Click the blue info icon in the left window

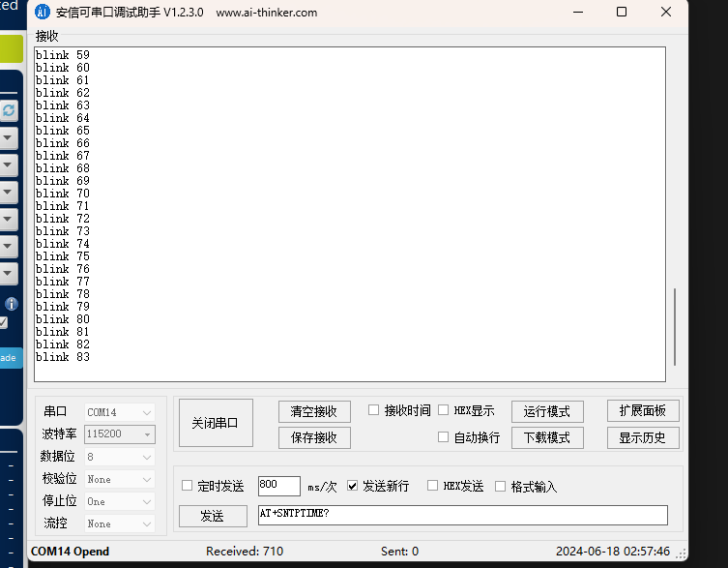[12, 304]
